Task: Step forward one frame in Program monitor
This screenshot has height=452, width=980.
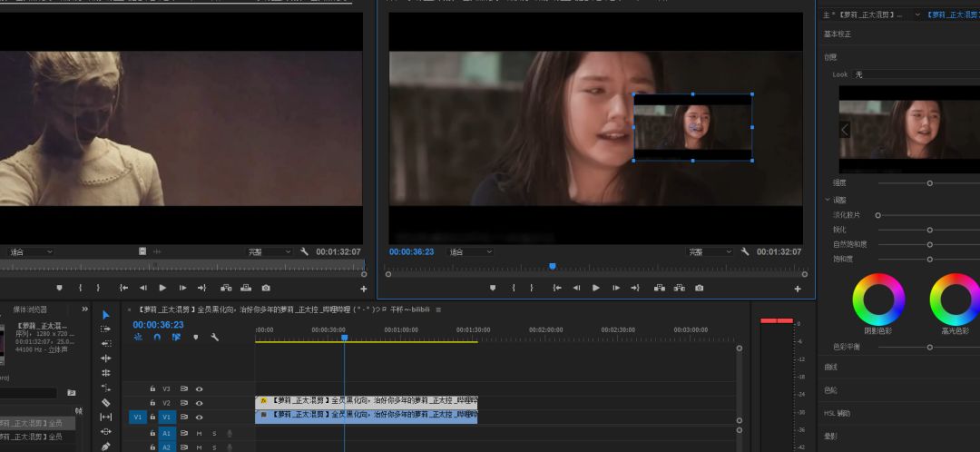Action: point(615,288)
